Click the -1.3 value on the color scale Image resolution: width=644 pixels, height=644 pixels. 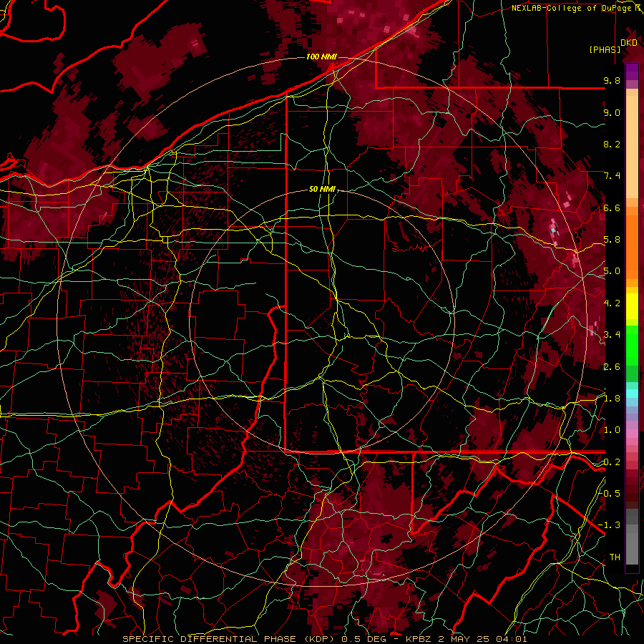click(x=610, y=525)
